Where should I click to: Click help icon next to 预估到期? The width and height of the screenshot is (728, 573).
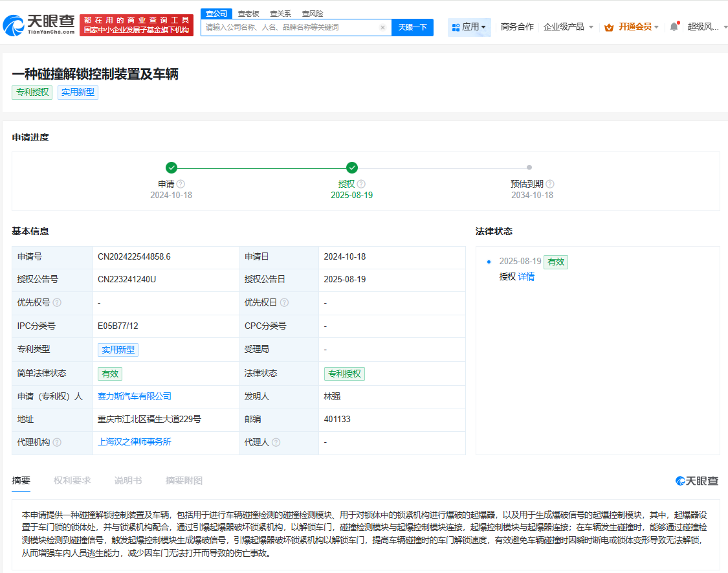click(x=550, y=184)
